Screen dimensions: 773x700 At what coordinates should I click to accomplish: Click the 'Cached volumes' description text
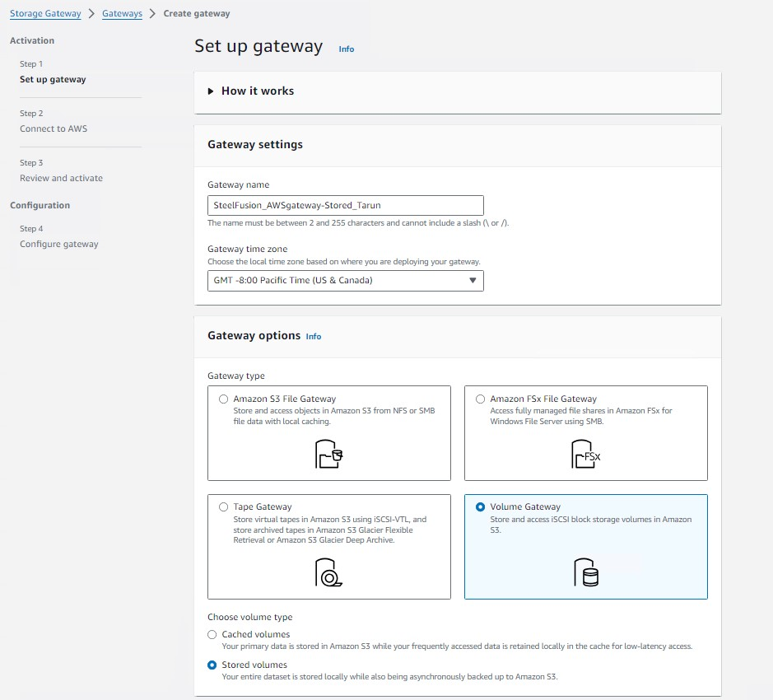click(x=457, y=646)
